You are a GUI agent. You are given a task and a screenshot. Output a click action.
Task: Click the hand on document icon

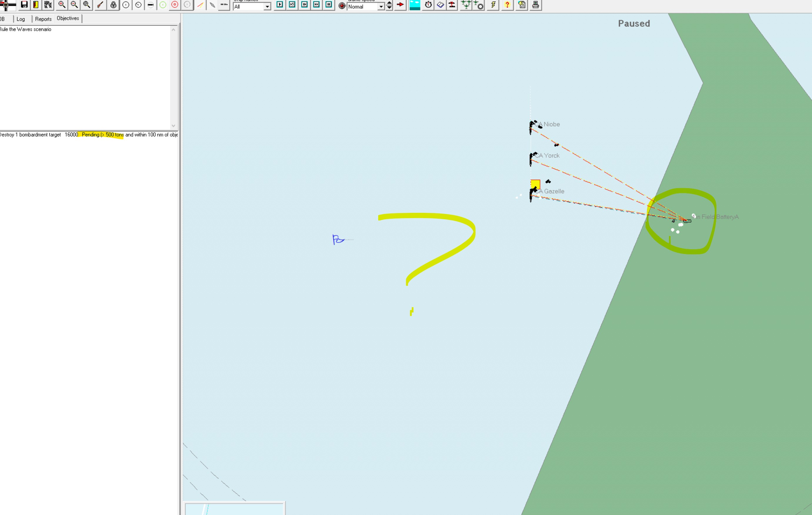pyautogui.click(x=522, y=5)
